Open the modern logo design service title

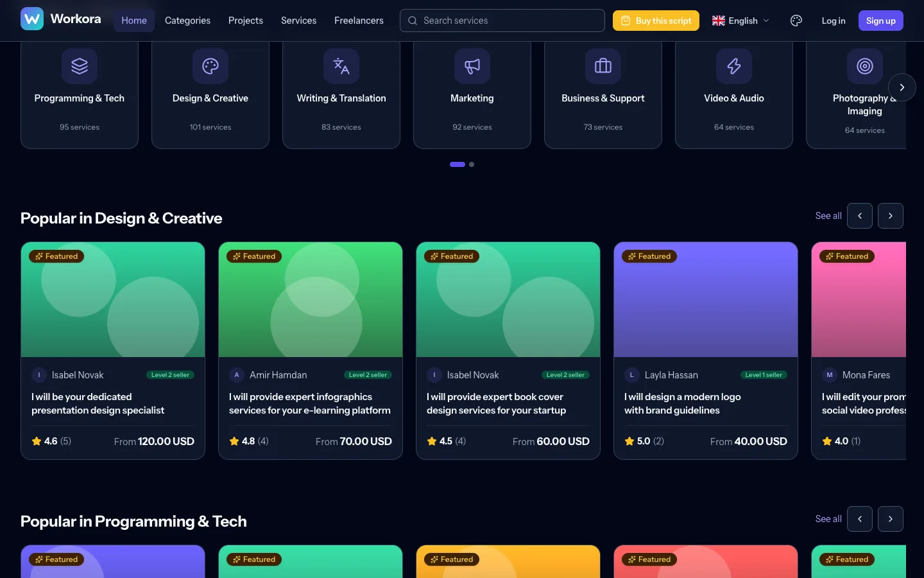[683, 404]
